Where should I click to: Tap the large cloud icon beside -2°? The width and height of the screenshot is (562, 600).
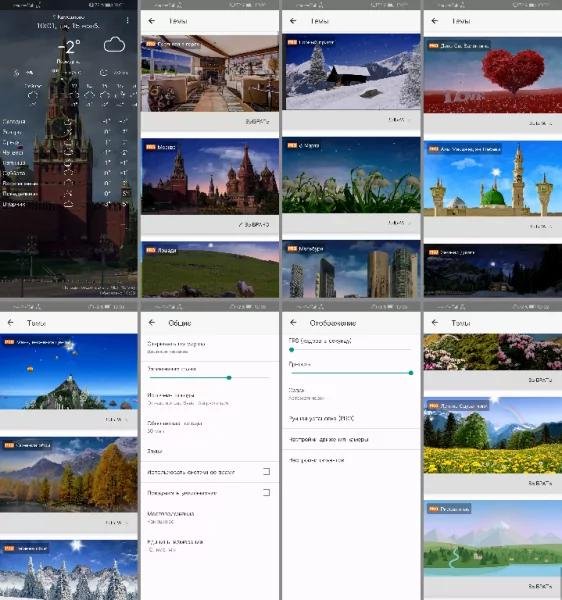[114, 45]
